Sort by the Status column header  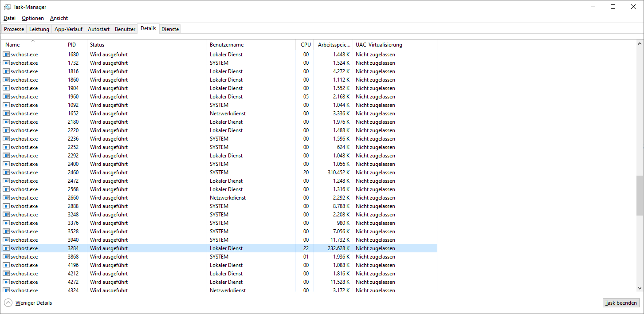(x=147, y=45)
